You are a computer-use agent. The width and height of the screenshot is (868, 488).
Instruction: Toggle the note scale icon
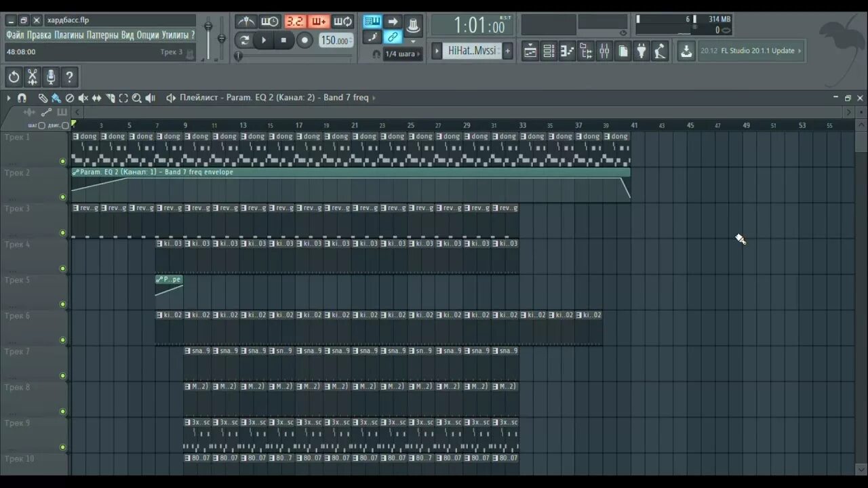[372, 37]
